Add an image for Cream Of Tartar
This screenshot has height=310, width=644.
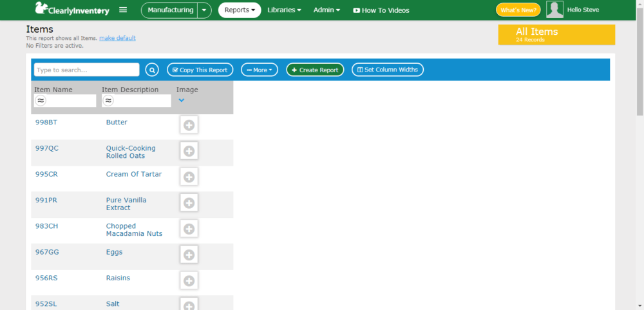(x=189, y=177)
